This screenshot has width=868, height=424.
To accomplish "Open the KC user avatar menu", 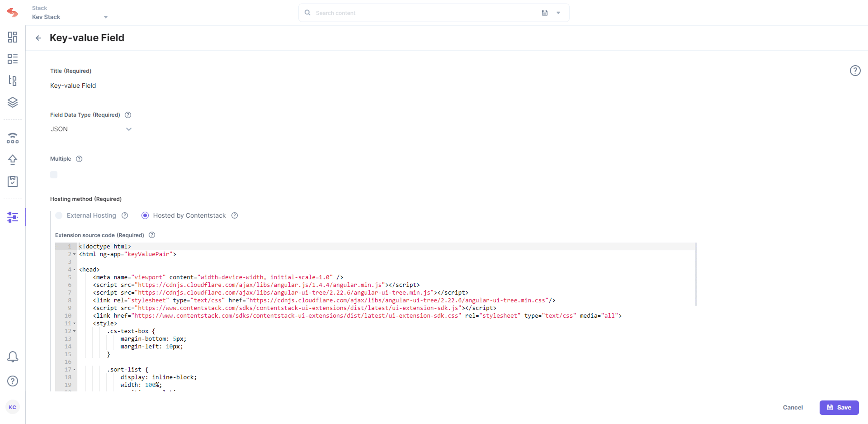I will point(12,407).
